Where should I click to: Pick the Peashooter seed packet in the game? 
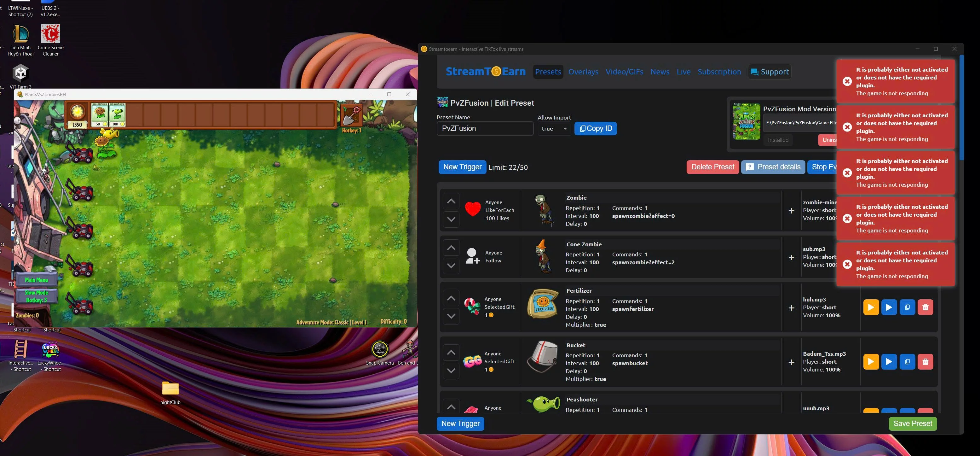(x=117, y=114)
